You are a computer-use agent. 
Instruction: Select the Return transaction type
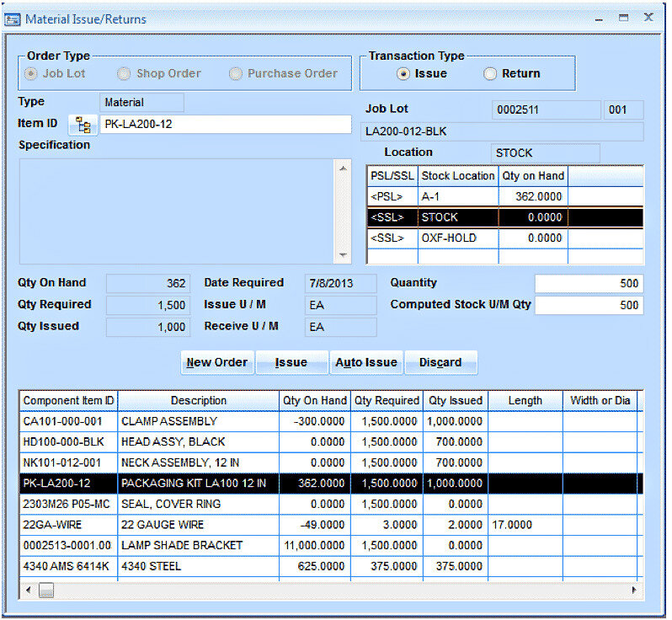(x=490, y=74)
